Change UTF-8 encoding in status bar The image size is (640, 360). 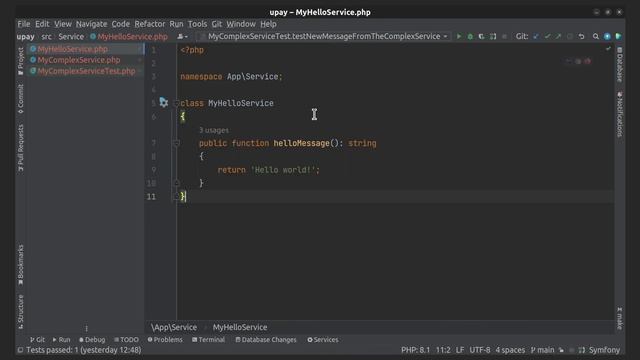480,350
